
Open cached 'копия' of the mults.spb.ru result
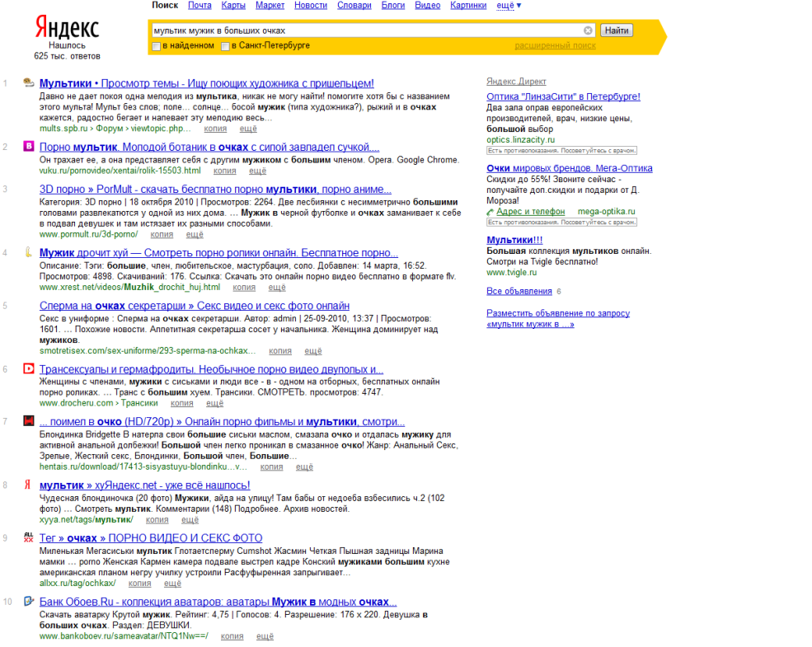212,129
